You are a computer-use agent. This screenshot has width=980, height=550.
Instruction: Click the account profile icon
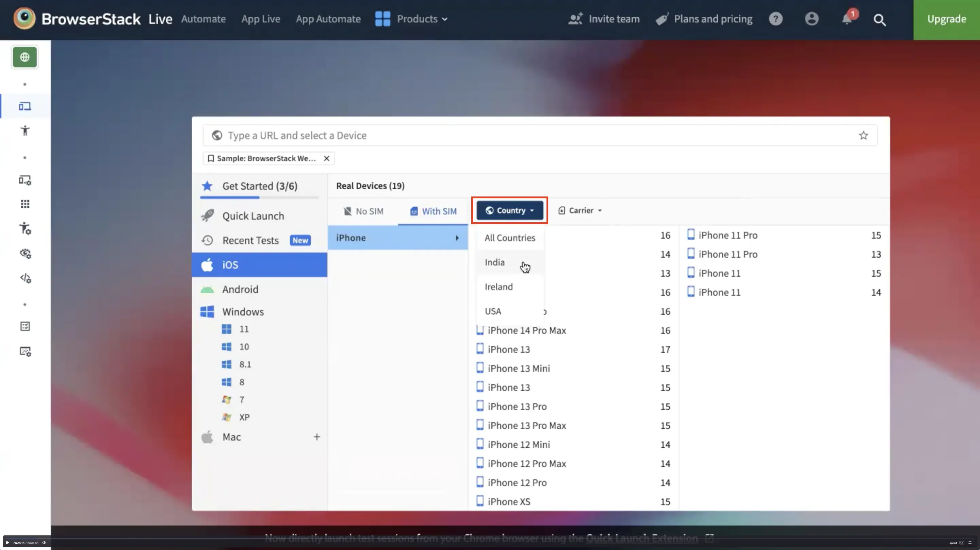tap(812, 19)
